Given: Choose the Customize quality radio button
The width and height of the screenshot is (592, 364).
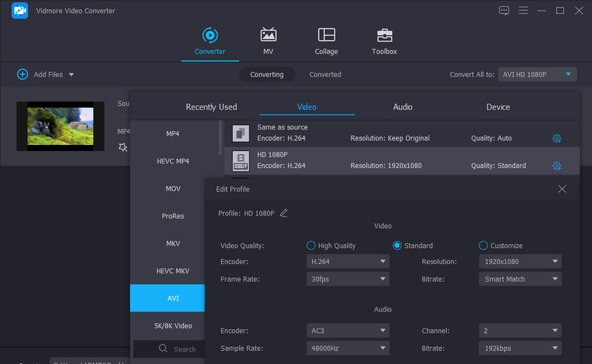Looking at the screenshot, I should tap(483, 246).
